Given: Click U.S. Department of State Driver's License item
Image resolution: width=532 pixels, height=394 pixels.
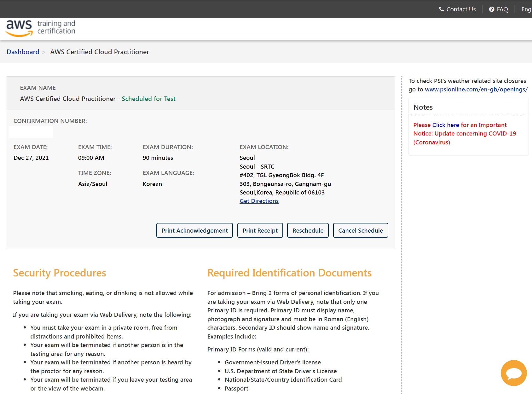Looking at the screenshot, I should point(280,371).
